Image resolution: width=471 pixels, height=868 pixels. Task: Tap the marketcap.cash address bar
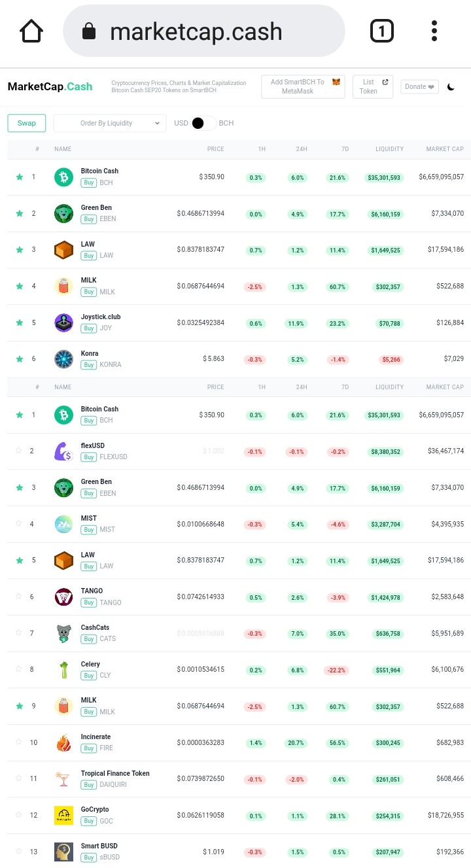click(x=203, y=31)
